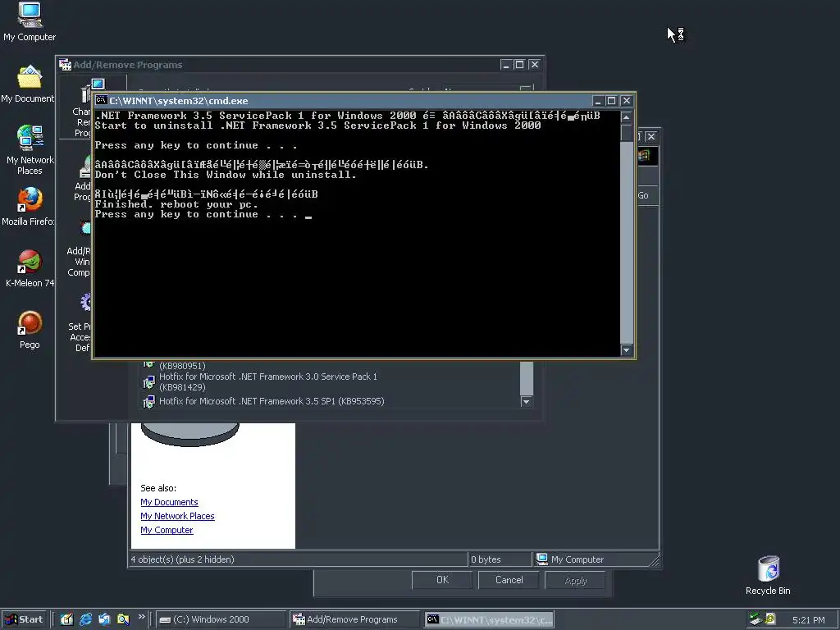
Task: Click the fourth Quick Launch search icon
Action: 123,619
